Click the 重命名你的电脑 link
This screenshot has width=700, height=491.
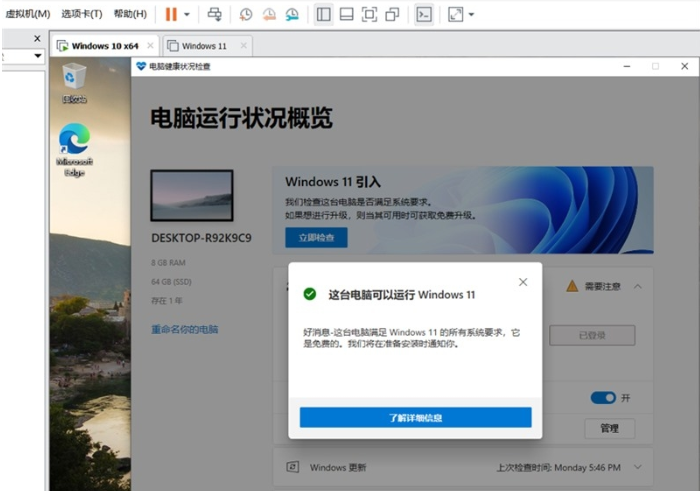click(184, 329)
